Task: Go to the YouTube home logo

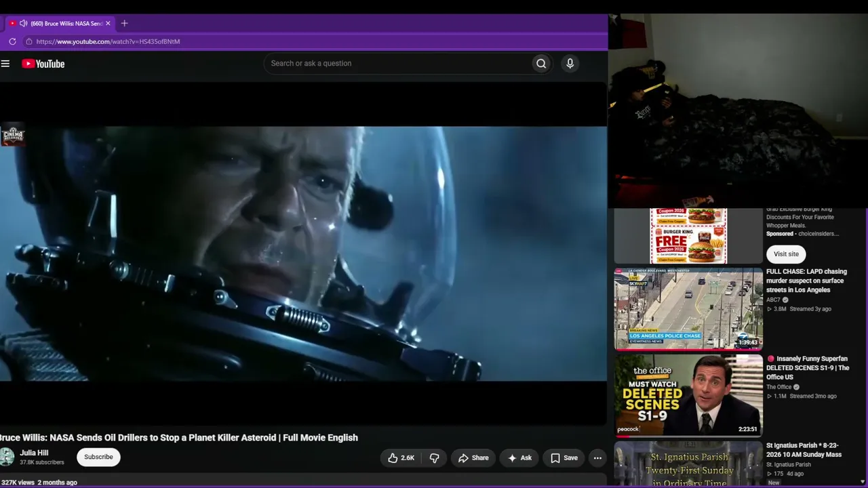Action: tap(43, 64)
